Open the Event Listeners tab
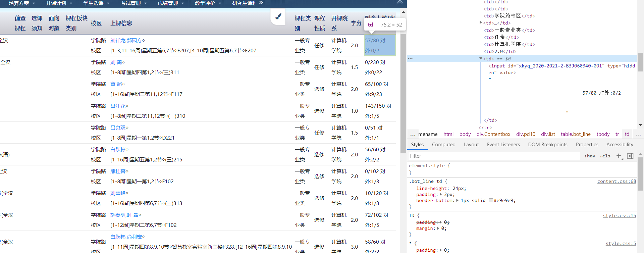Image resolution: width=644 pixels, height=253 pixels. tap(503, 145)
